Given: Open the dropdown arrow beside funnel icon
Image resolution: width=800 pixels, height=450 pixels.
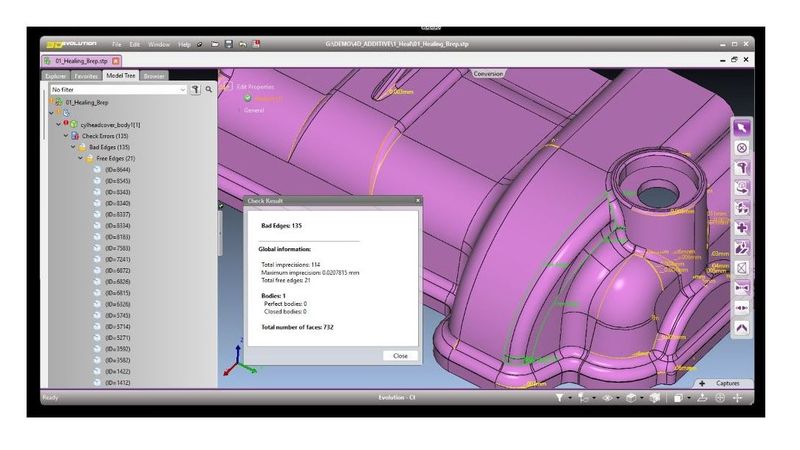Looking at the screenshot, I should click(570, 398).
